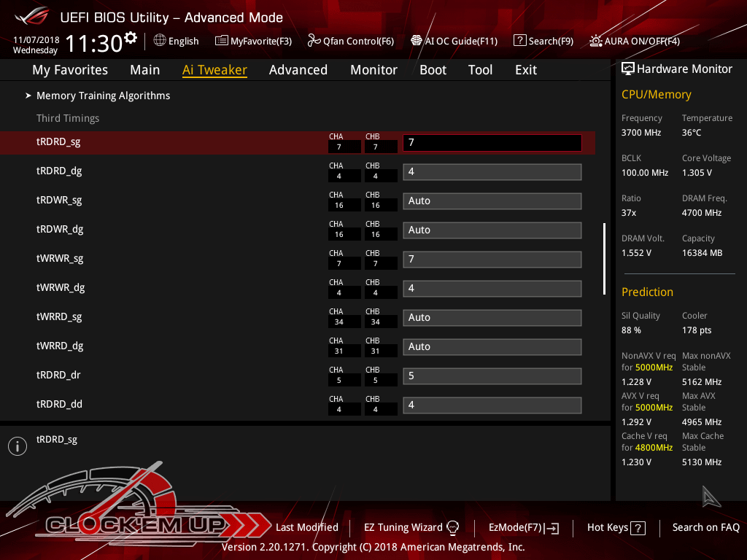This screenshot has width=747, height=560.
Task: Click the tRDRD_sg value input field
Action: (x=492, y=142)
